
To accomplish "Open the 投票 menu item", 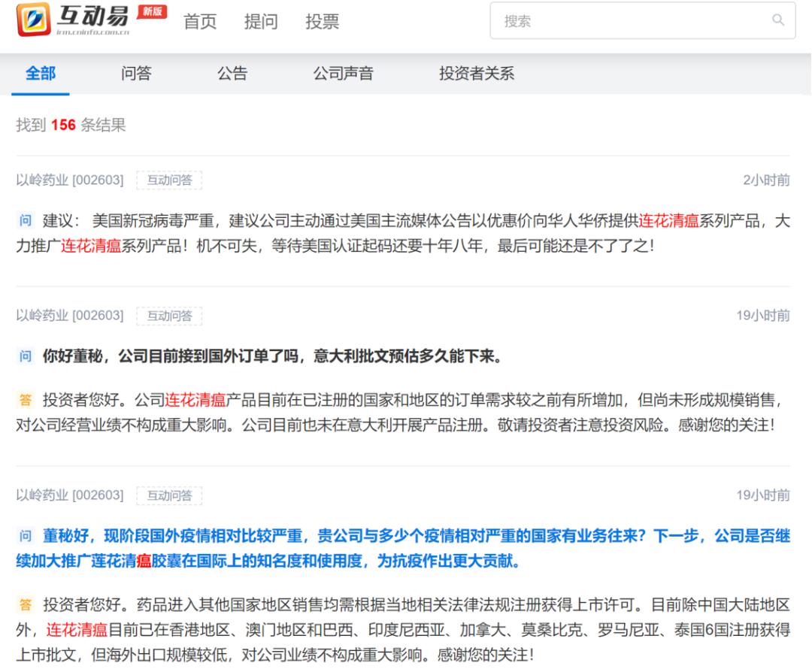I will point(323,23).
